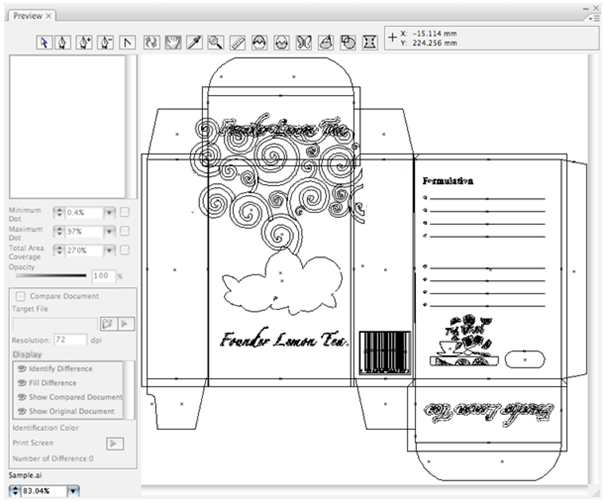The width and height of the screenshot is (605, 503).
Task: Enable the Total Area Coverage checkbox
Action: click(x=125, y=249)
